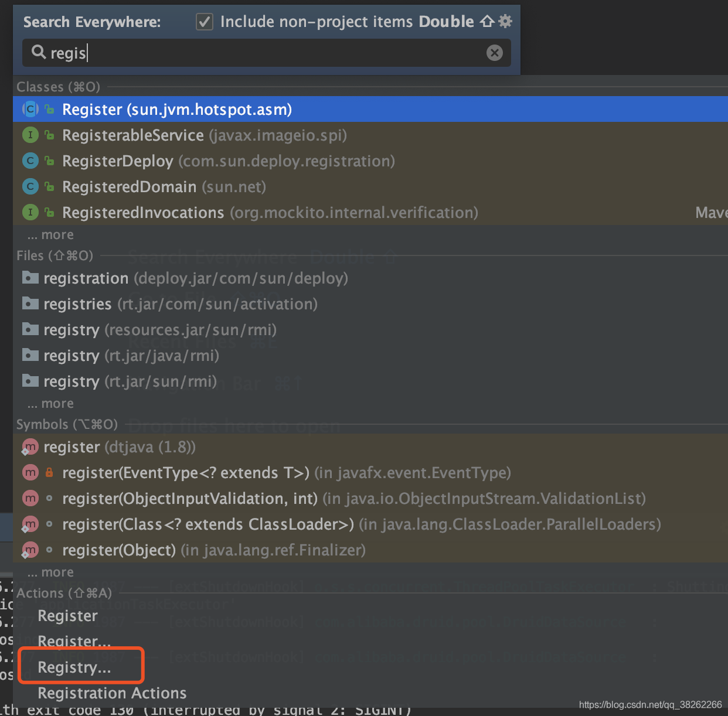The width and height of the screenshot is (728, 716).
Task: Toggle Include non-project items checkbox
Action: pos(205,22)
